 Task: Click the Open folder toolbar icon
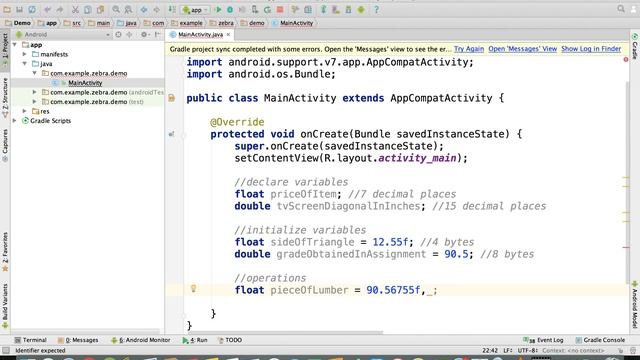7,9
